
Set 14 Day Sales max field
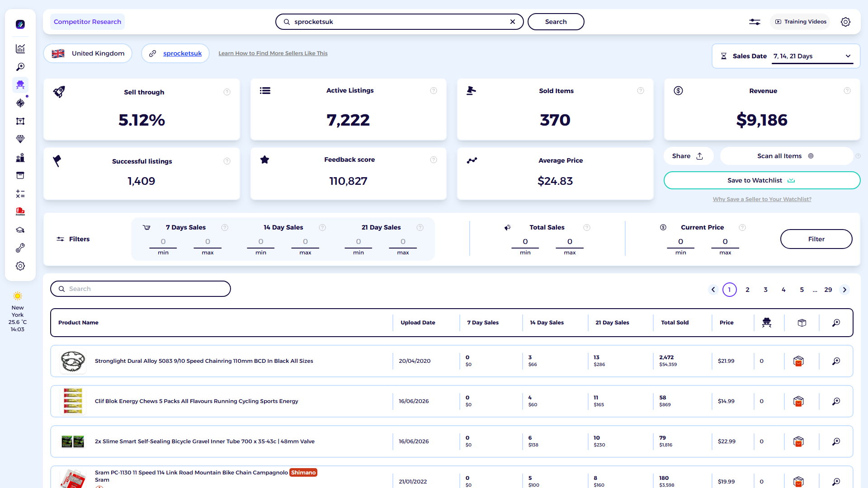click(x=305, y=242)
